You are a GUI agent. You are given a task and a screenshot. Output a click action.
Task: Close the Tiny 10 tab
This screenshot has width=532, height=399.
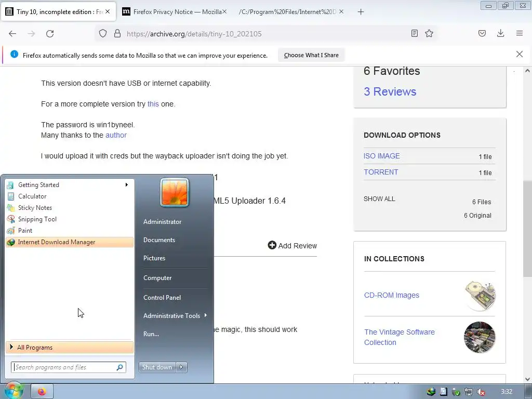point(107,11)
